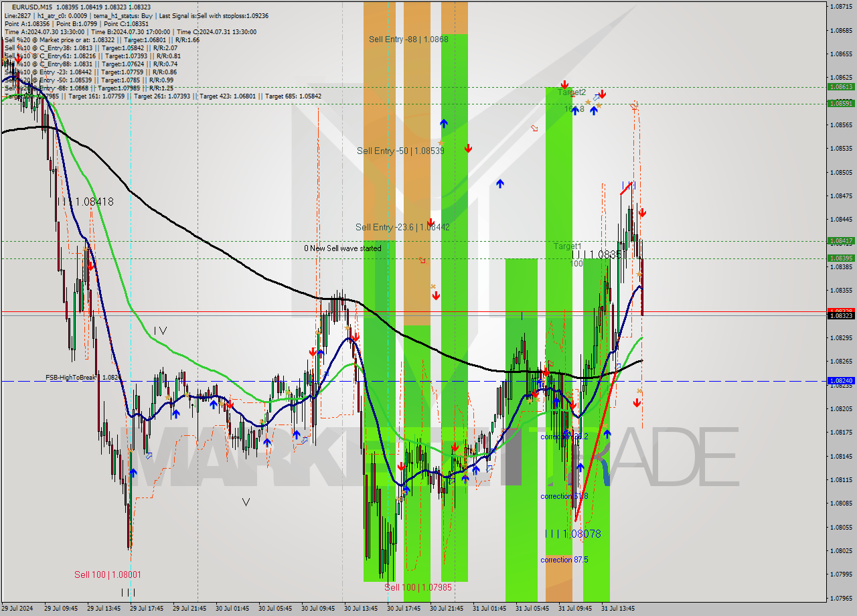Select the green 1.08613 price axis tag
Image resolution: width=857 pixels, height=616 pixels.
[x=841, y=87]
